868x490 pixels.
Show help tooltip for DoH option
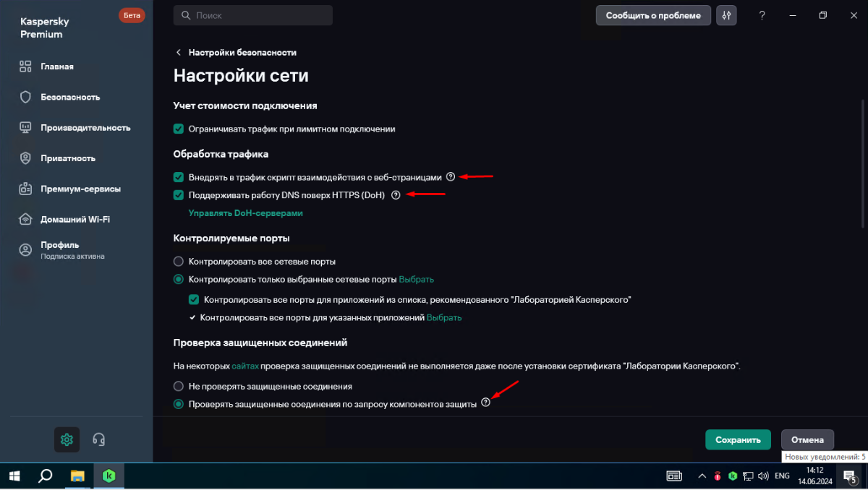pos(395,195)
